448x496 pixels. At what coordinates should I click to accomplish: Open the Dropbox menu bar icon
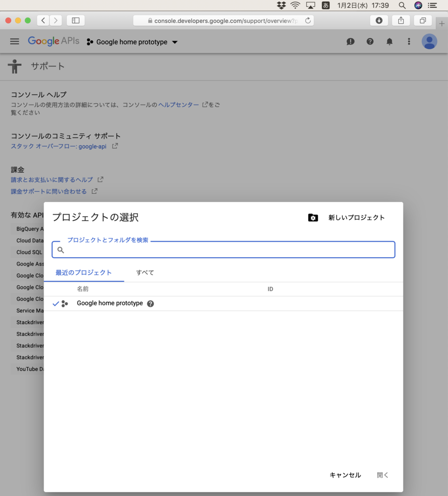[280, 5]
